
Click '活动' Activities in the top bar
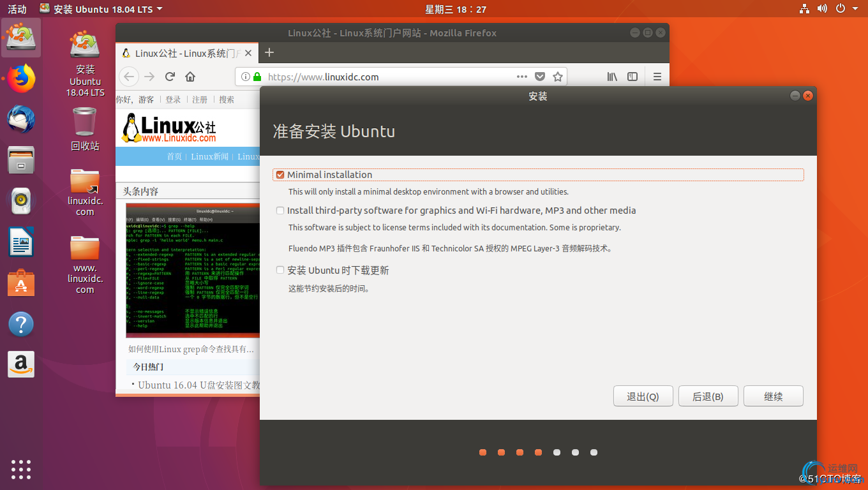click(17, 9)
